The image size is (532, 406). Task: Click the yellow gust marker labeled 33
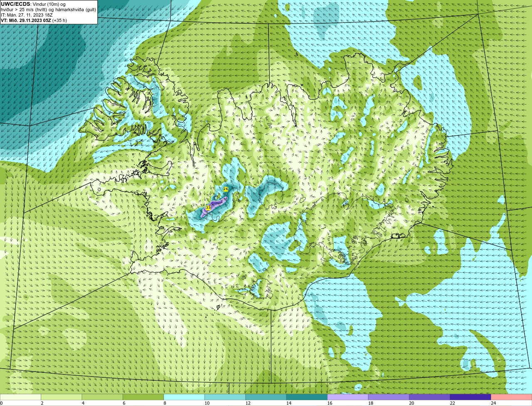[x=208, y=207]
